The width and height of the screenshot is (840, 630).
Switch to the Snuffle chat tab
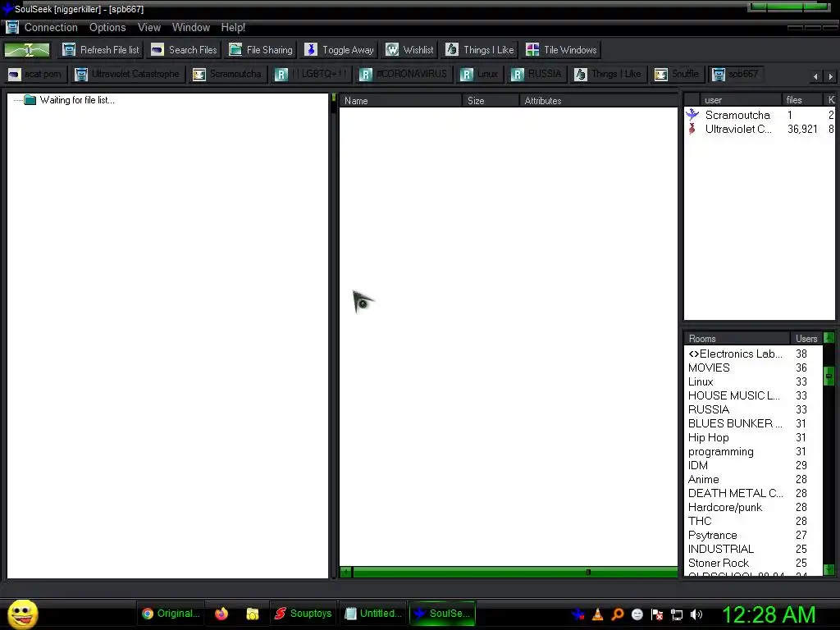(677, 74)
